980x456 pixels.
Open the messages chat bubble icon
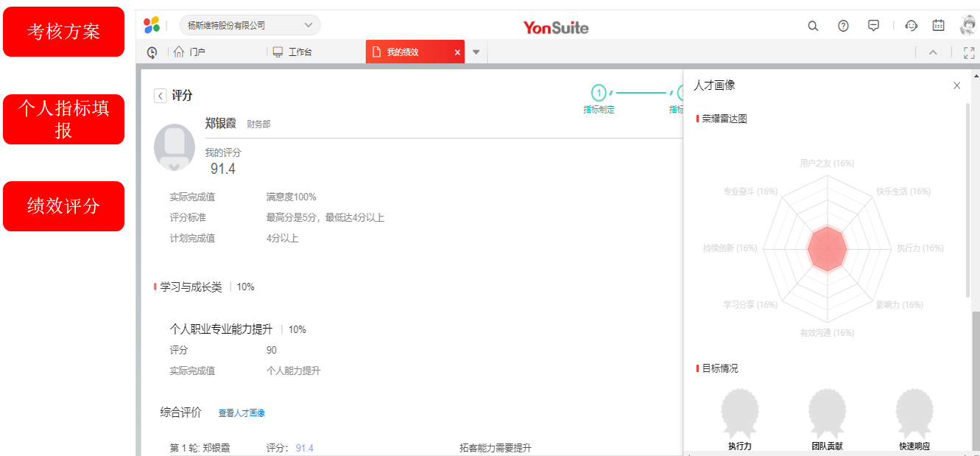point(874,26)
